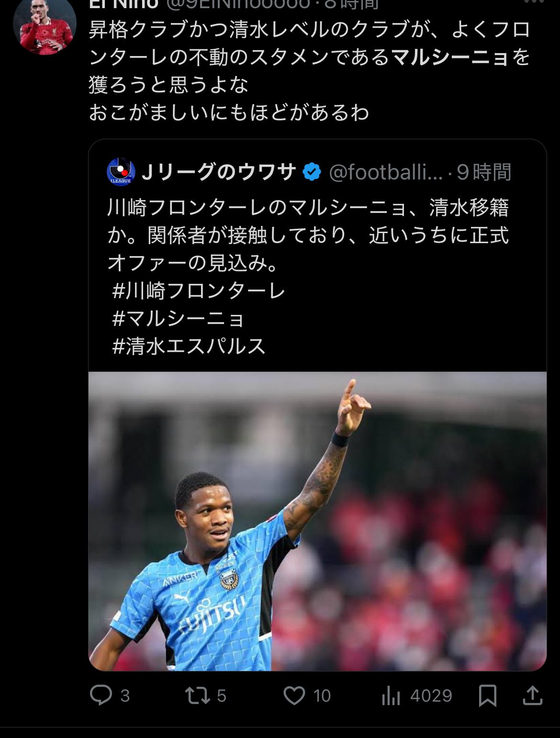The width and height of the screenshot is (560, 738).
Task: Open El Nino's profile avatar
Action: pos(44,24)
